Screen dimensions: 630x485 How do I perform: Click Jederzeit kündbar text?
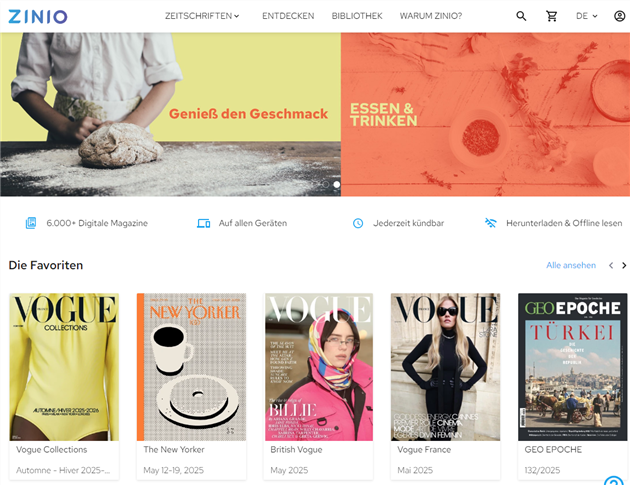[409, 223]
